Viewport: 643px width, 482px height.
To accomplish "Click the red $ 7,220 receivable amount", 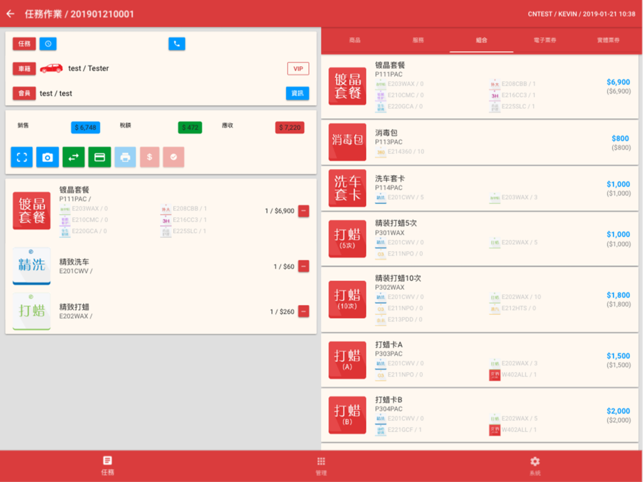I will (290, 128).
